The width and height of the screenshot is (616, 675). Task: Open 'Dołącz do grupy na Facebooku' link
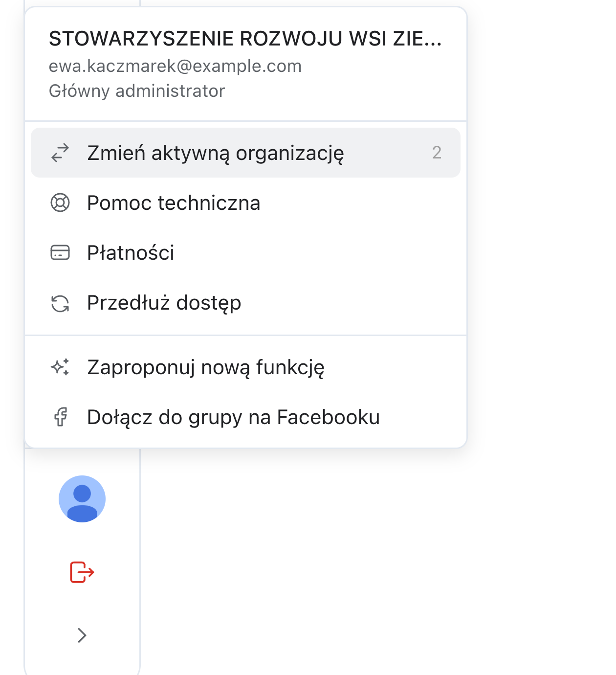(245, 417)
